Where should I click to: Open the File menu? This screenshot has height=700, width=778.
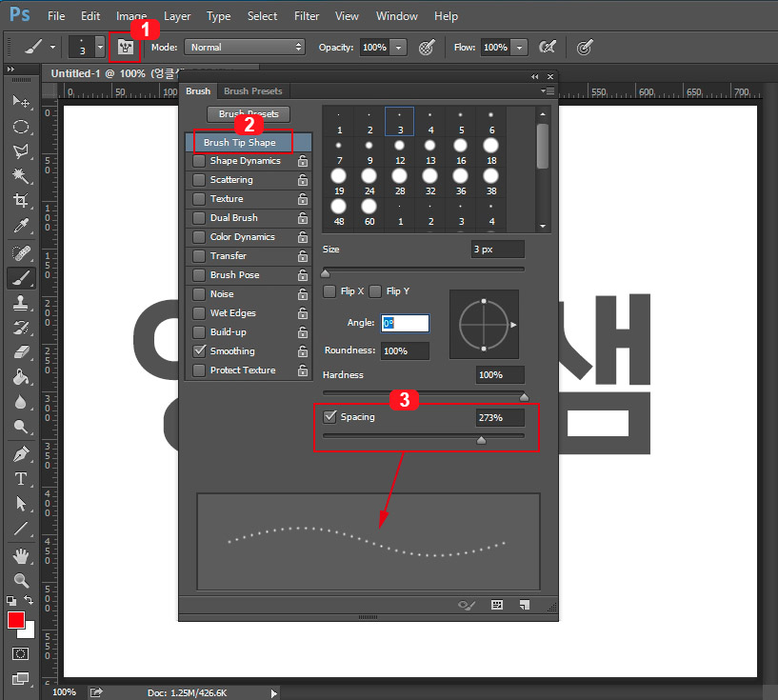click(x=56, y=16)
